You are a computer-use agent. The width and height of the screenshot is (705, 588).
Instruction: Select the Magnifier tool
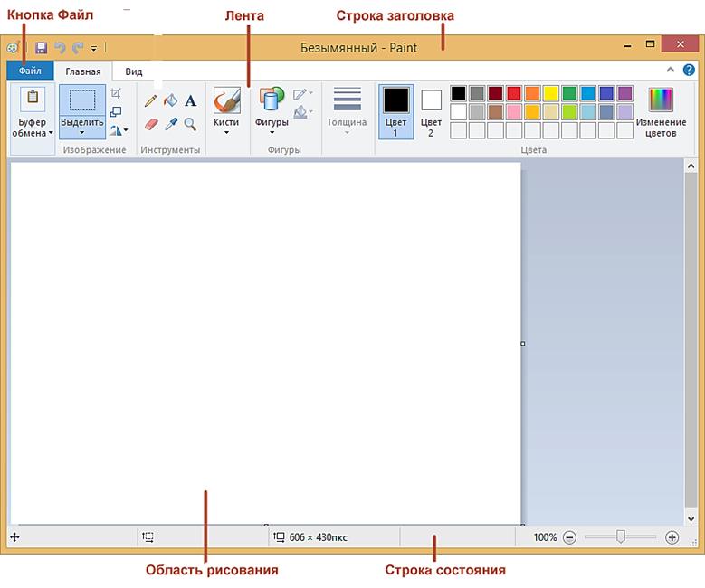[x=191, y=124]
